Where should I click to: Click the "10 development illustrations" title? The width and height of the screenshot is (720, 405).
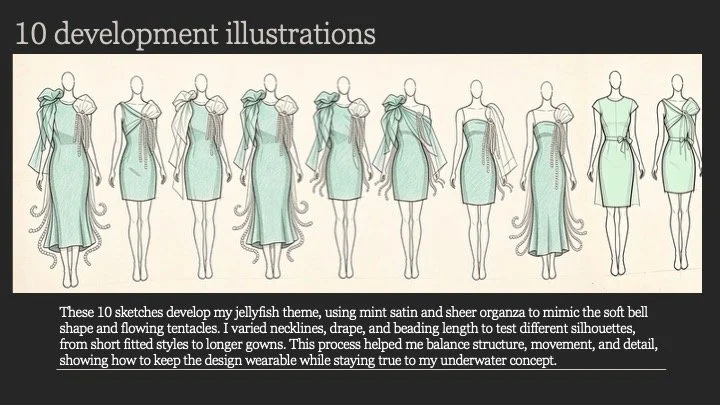196,34
